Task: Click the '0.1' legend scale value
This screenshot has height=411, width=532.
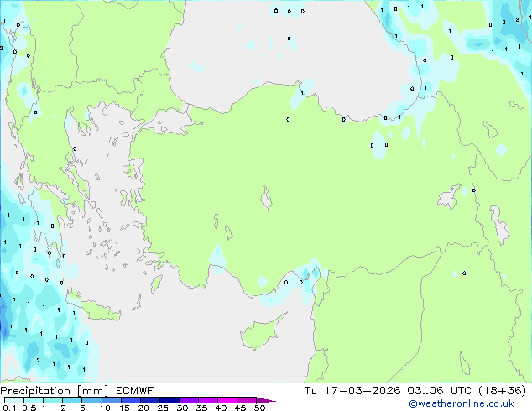Action: pos(9,408)
